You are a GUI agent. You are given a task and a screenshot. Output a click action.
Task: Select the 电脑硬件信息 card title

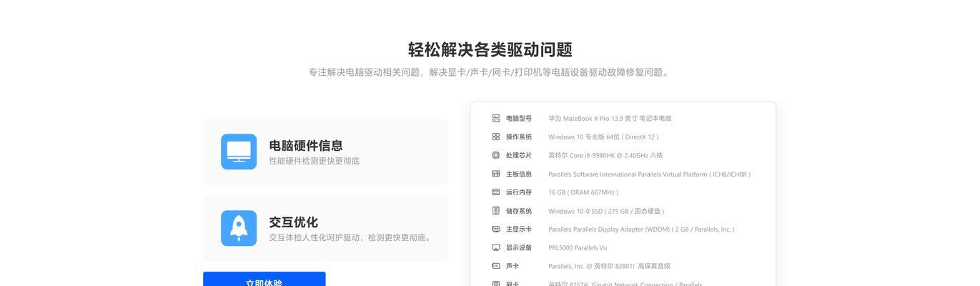(306, 145)
